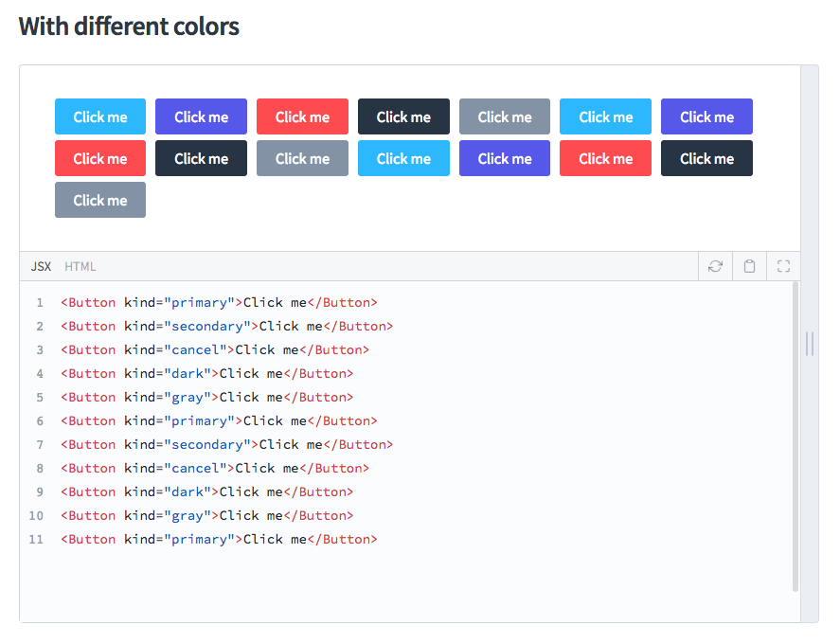The height and width of the screenshot is (643, 840).
Task: Click the refresh code icon
Action: 715,266
